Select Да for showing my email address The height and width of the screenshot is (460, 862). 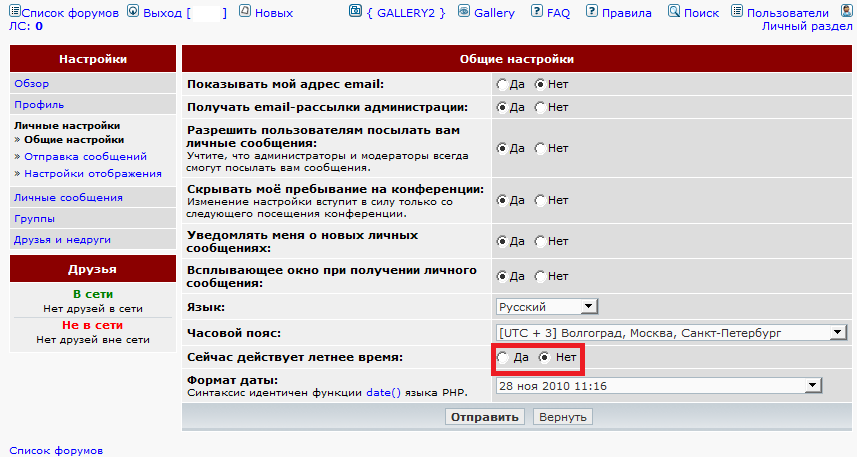502,85
